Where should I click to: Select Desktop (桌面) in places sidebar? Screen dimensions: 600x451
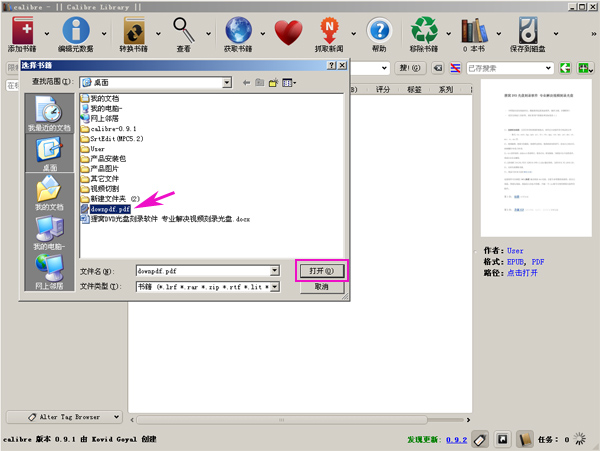(x=49, y=154)
